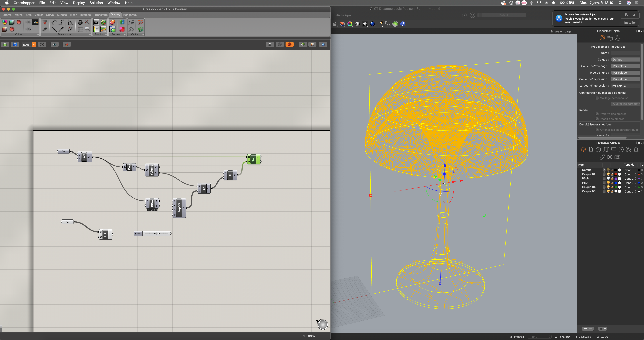This screenshot has height=340, width=644.
Task: Click the Cloud Display blue-green spheres icon
Action: click(x=122, y=22)
